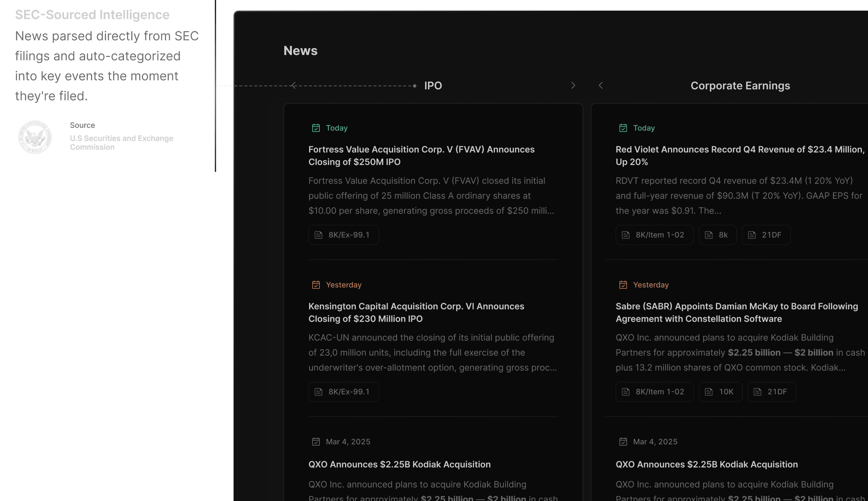Click calendar icon beside Yesterday in Corporate Earnings
The width and height of the screenshot is (868, 501).
click(x=623, y=285)
